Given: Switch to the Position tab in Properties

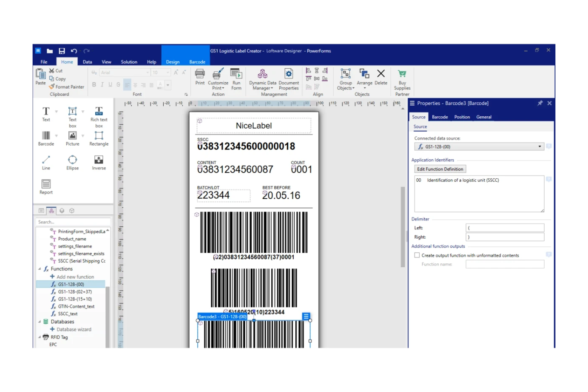Looking at the screenshot, I should [462, 117].
